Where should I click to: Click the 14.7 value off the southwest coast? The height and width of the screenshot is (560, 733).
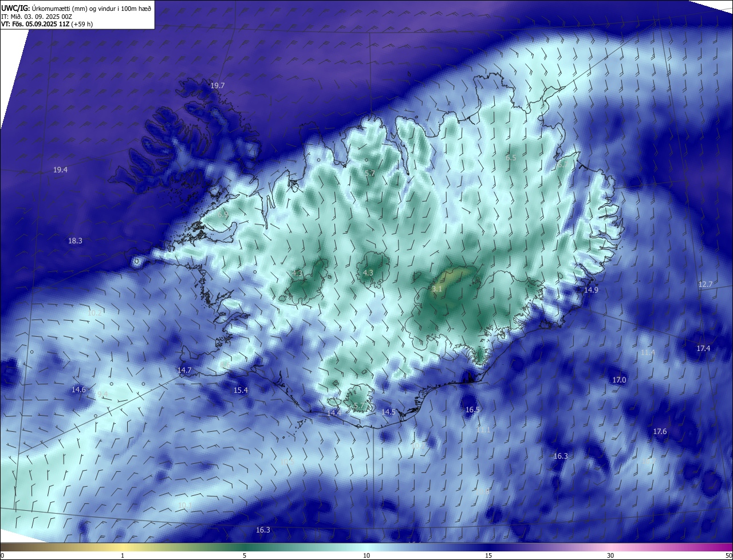coord(184,370)
